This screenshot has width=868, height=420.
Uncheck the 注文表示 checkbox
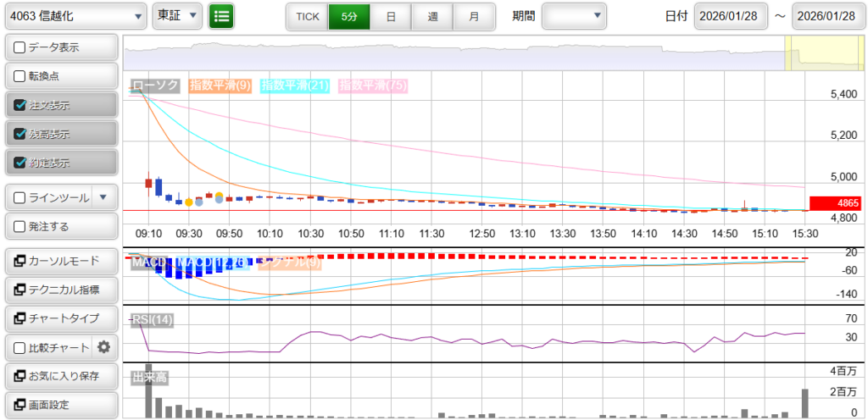click(20, 105)
